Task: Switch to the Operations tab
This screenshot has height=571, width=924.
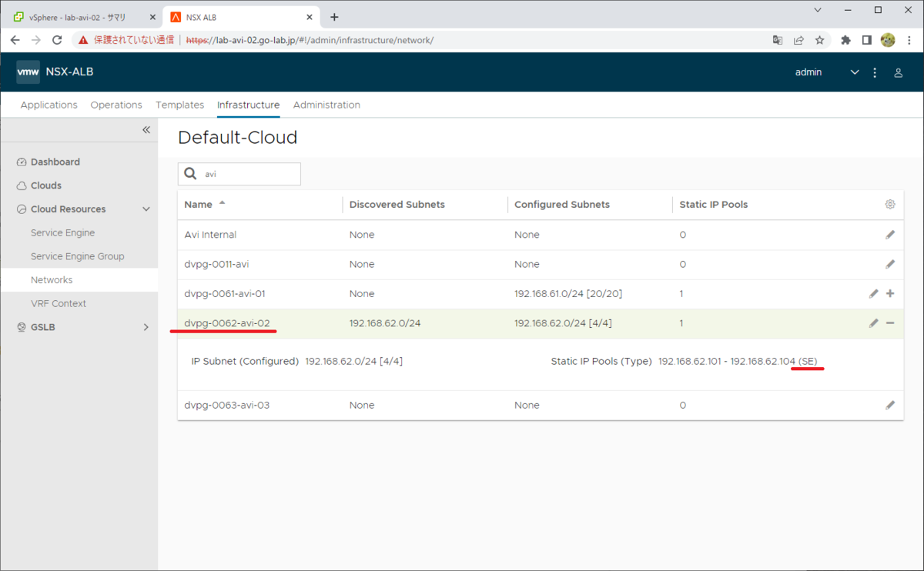Action: coord(116,105)
